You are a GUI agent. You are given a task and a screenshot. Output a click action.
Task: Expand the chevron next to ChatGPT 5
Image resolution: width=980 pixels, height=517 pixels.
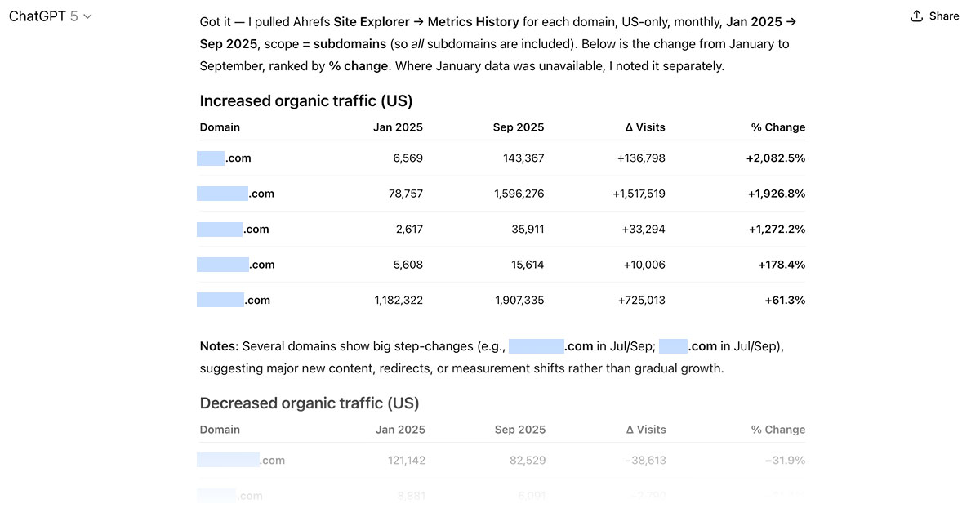tap(86, 16)
